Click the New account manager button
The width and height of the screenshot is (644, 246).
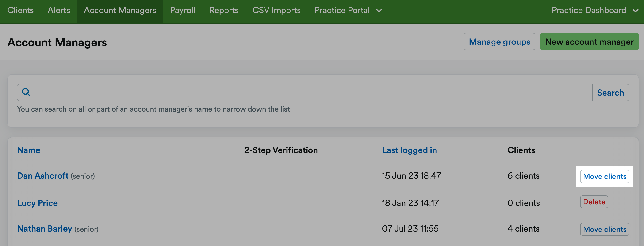[x=589, y=42]
